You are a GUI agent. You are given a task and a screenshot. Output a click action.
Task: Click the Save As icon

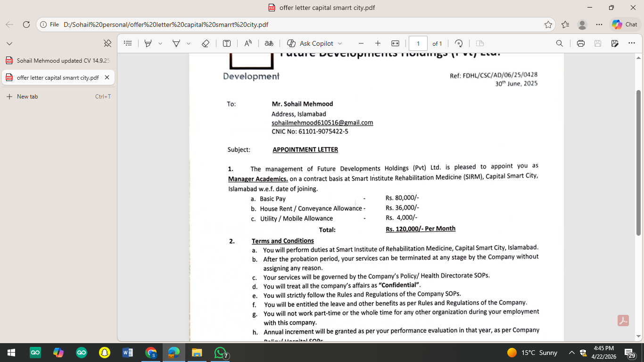pyautogui.click(x=615, y=43)
